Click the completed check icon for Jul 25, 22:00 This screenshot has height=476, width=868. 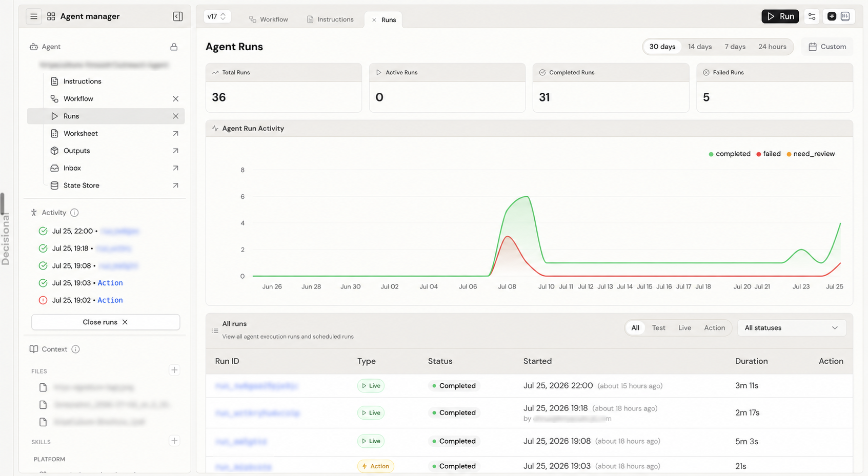point(43,231)
